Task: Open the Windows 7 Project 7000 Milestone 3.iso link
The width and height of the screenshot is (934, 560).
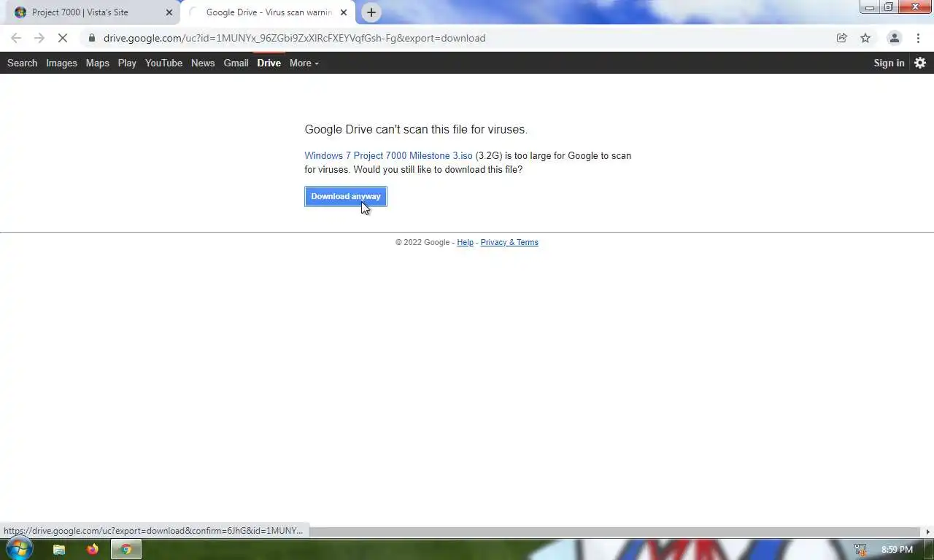Action: click(388, 155)
